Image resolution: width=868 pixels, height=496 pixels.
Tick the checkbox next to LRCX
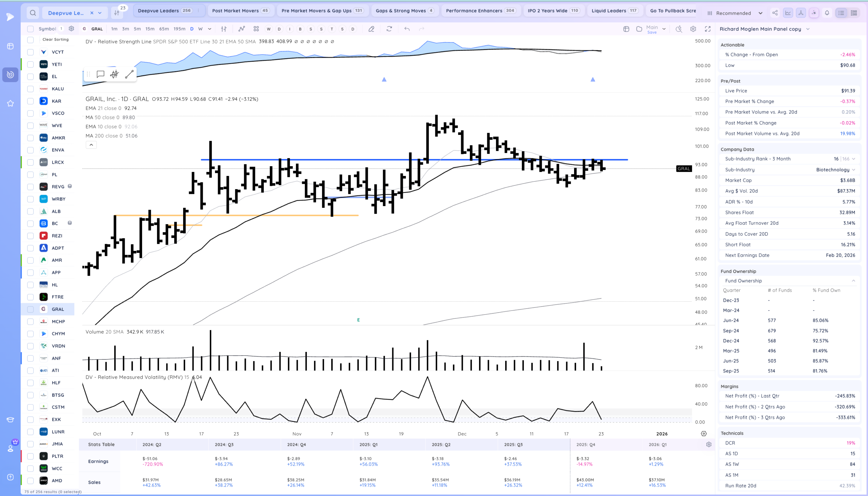(30, 162)
